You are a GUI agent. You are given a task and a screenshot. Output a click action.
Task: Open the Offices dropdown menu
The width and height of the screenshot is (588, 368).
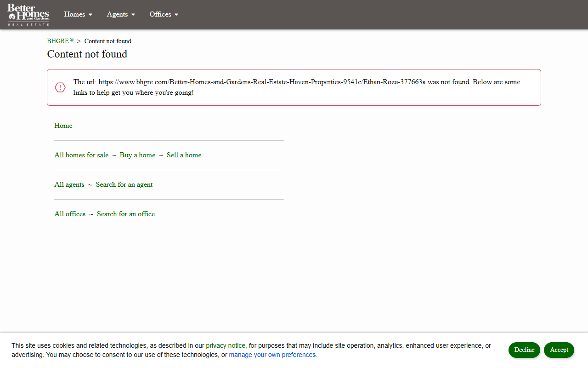point(164,14)
